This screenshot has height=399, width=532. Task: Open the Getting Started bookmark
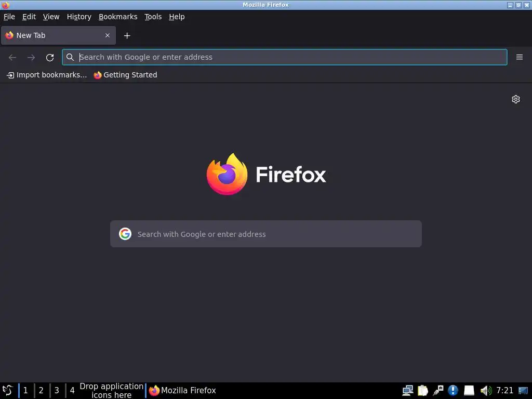point(126,75)
